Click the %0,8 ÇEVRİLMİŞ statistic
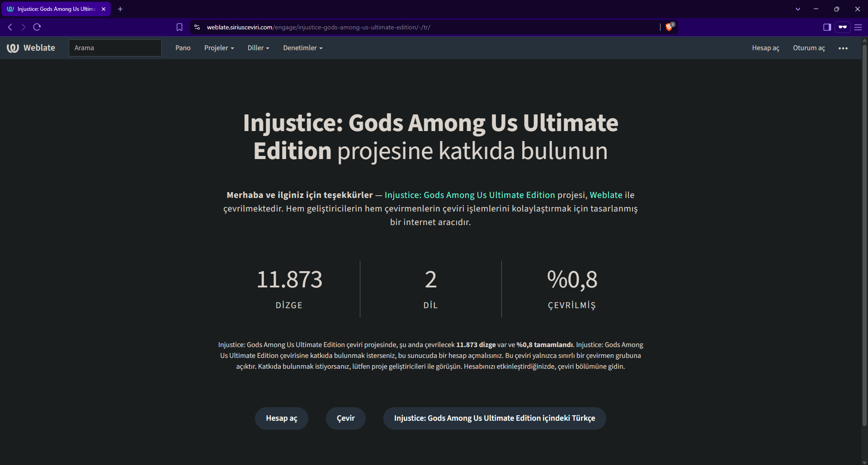The image size is (868, 465). pos(572,289)
